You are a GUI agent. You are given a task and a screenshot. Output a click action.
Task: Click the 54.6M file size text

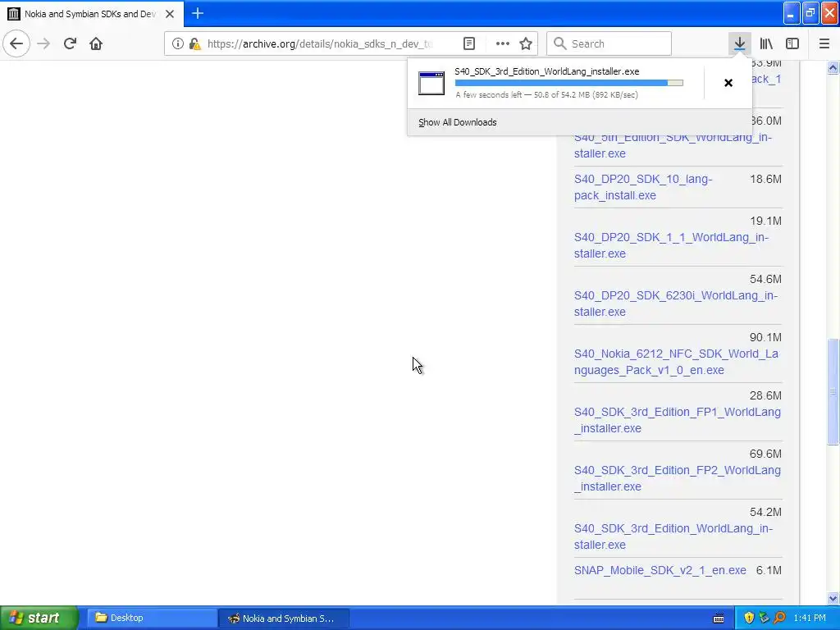coord(765,279)
